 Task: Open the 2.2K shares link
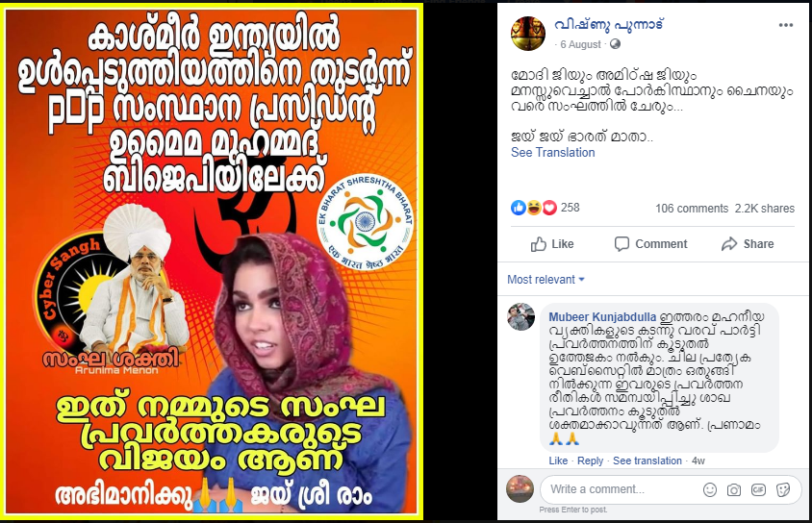(x=765, y=209)
